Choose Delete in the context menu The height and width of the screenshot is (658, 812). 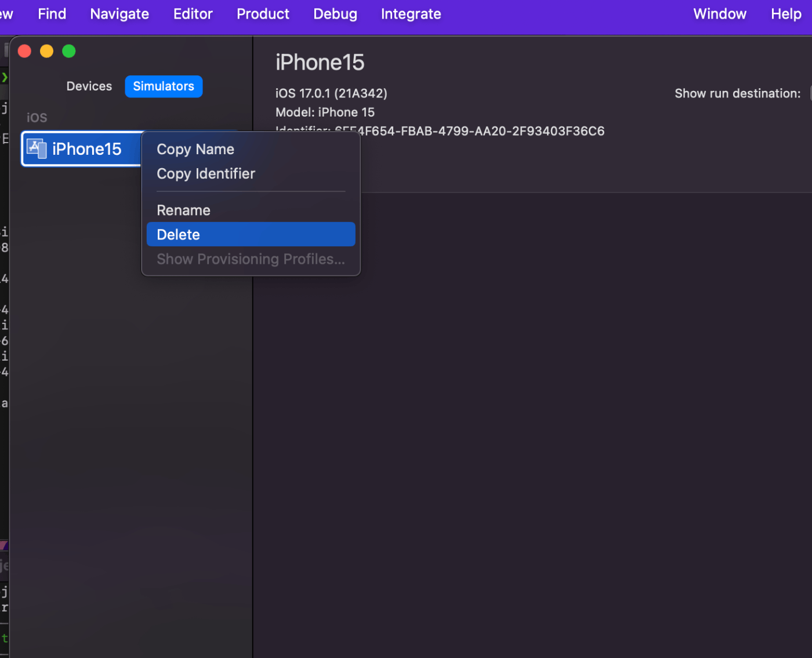(251, 234)
